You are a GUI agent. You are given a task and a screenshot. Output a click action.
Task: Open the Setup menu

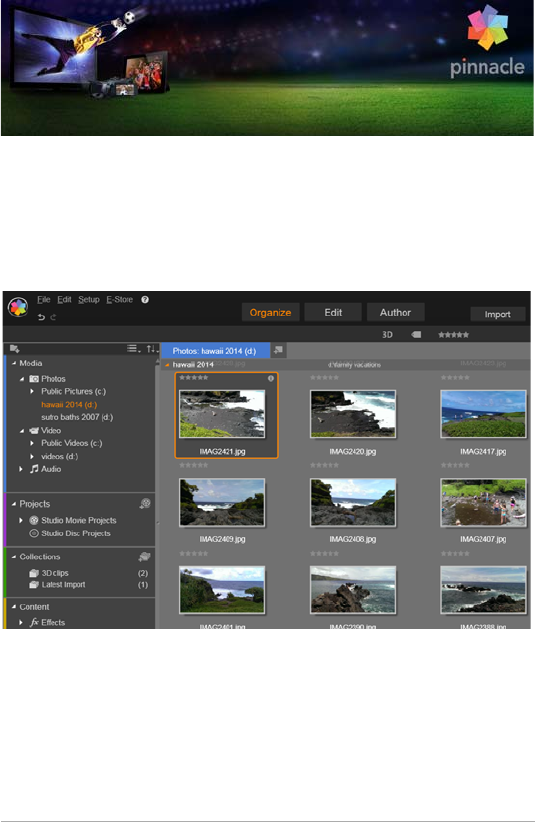click(x=89, y=299)
